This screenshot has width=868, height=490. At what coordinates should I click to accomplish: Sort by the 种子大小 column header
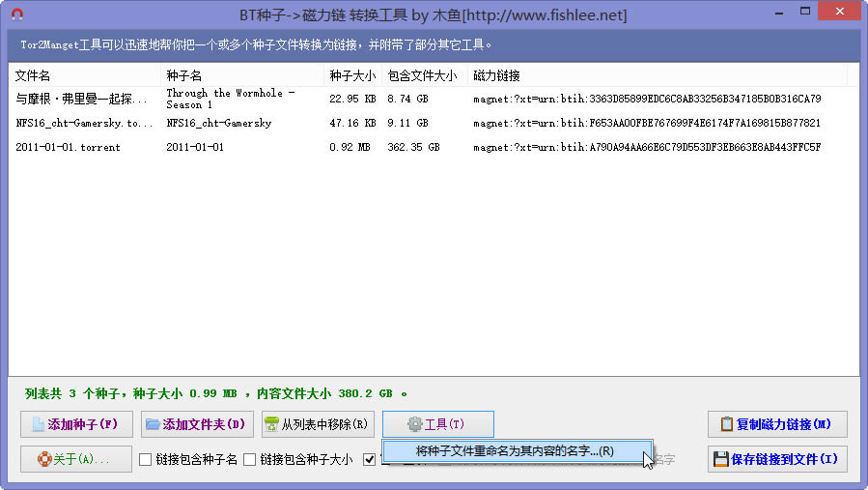tap(352, 75)
